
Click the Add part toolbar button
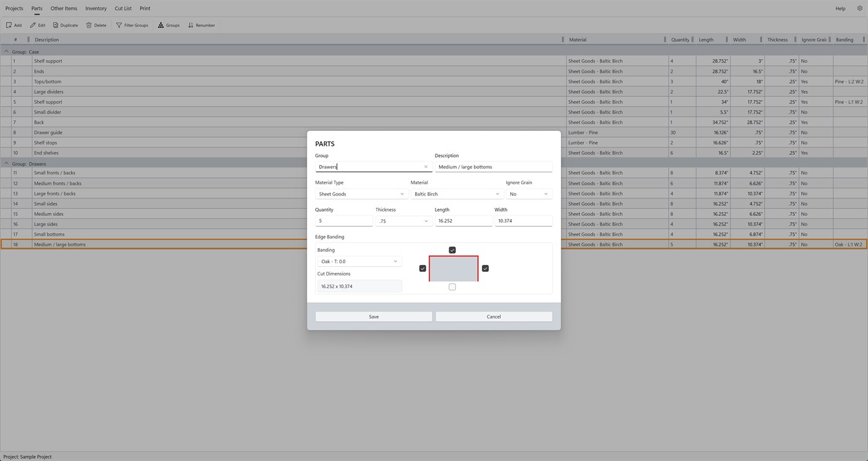click(x=14, y=25)
